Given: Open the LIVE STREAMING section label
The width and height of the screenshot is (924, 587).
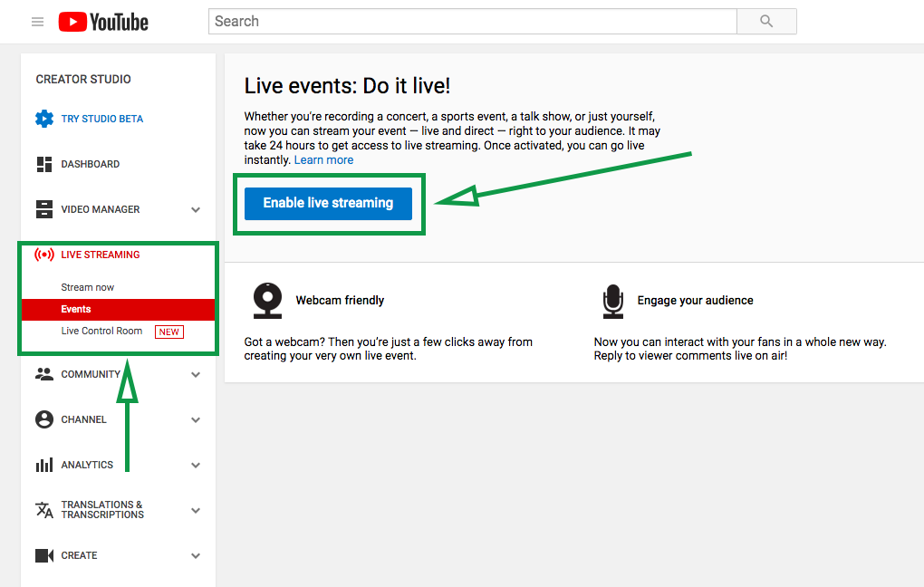Looking at the screenshot, I should [101, 255].
